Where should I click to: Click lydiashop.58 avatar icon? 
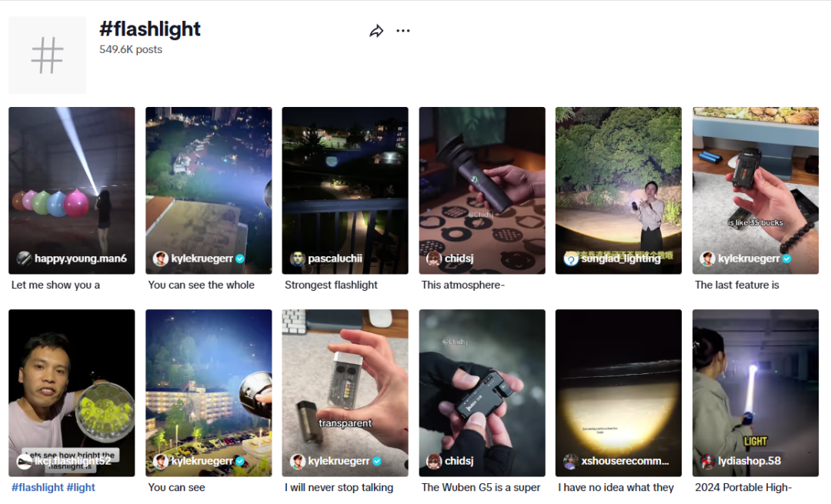(x=708, y=461)
